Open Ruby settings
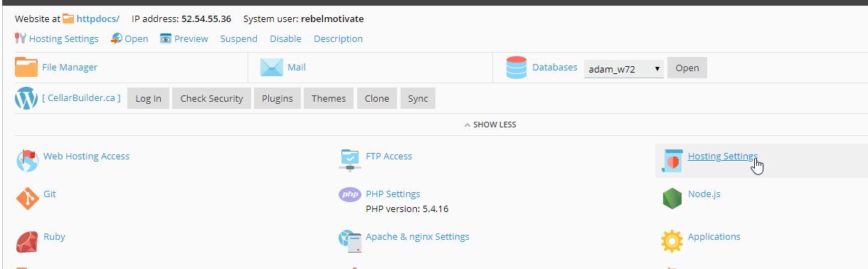Viewport: 868px width, 269px height. [54, 236]
